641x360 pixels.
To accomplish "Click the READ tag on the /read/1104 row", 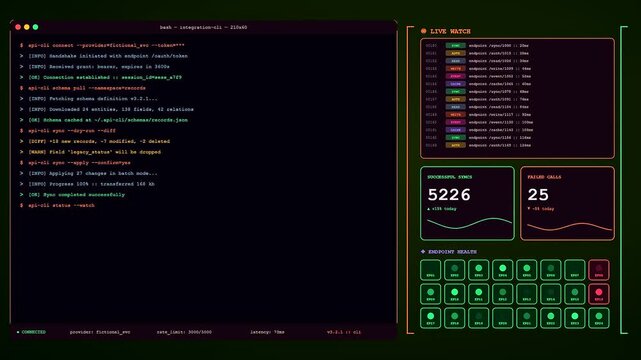I will coord(455,107).
